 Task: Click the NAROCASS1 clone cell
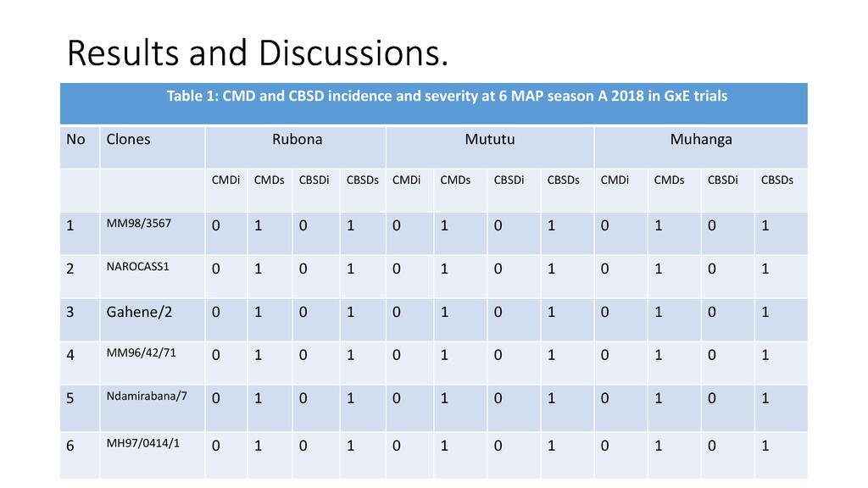point(138,267)
